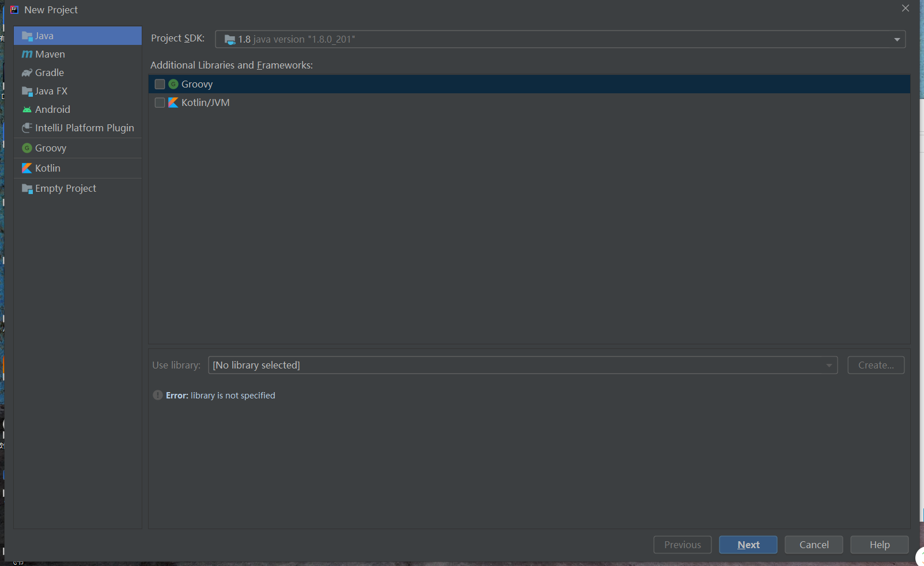Click the 'Error: library is not specified' message
The image size is (924, 566).
(x=221, y=396)
